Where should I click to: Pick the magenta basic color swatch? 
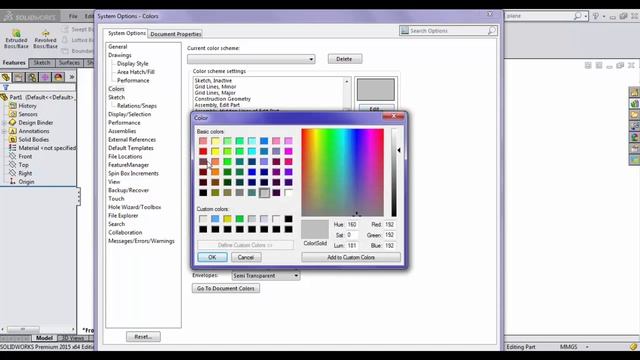(x=289, y=151)
